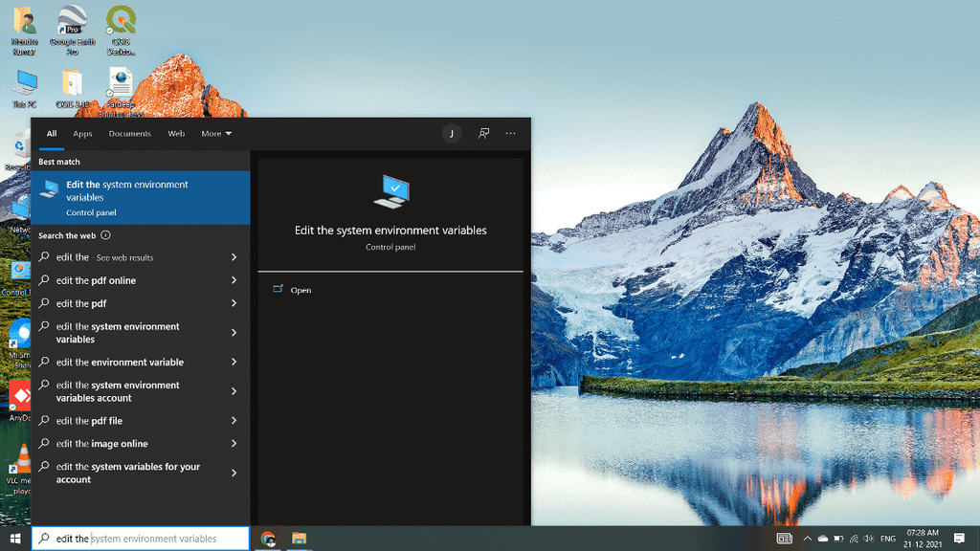Select the Web filter tab
Image resolution: width=980 pixels, height=551 pixels.
176,134
